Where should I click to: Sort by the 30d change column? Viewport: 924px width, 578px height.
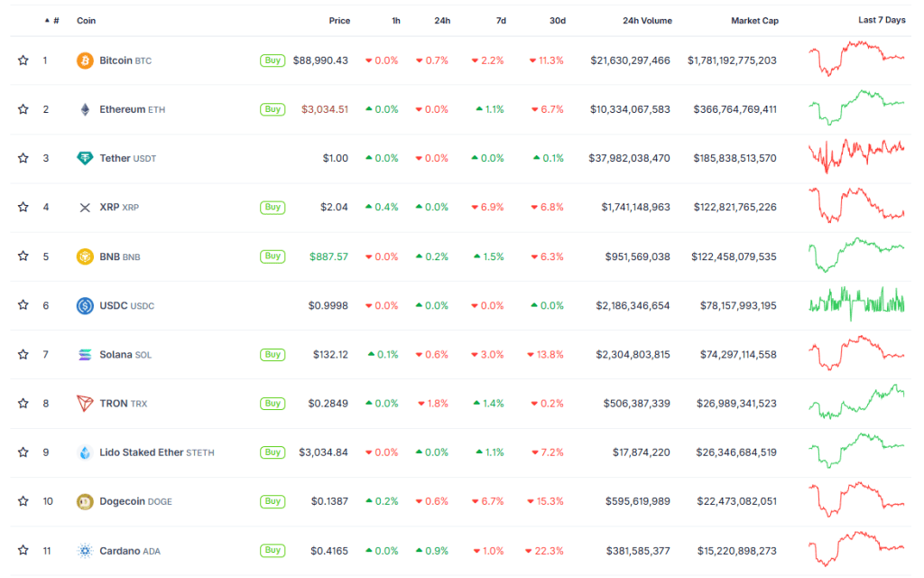[557, 21]
